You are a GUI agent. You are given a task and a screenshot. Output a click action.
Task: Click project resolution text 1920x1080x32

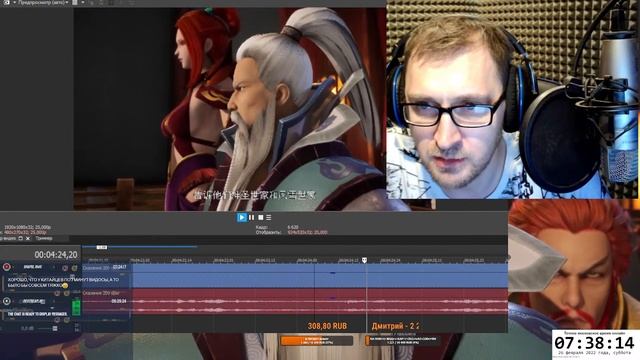pyautogui.click(x=28, y=227)
